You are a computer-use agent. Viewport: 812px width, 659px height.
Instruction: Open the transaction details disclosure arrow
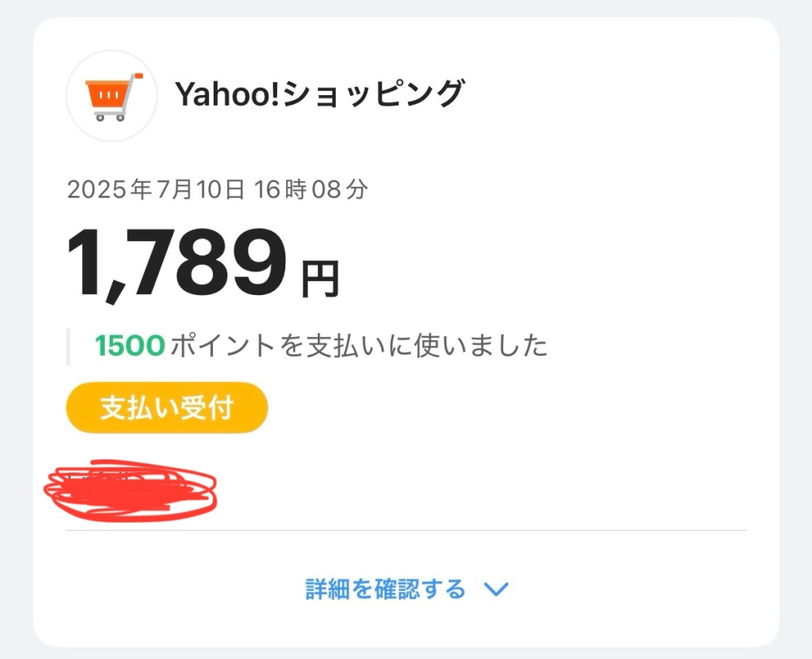[496, 587]
